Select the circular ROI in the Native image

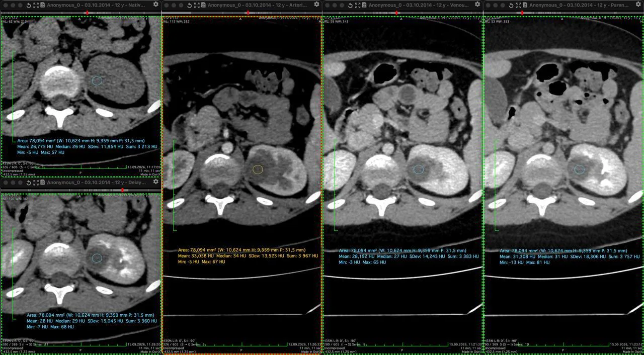97,80
